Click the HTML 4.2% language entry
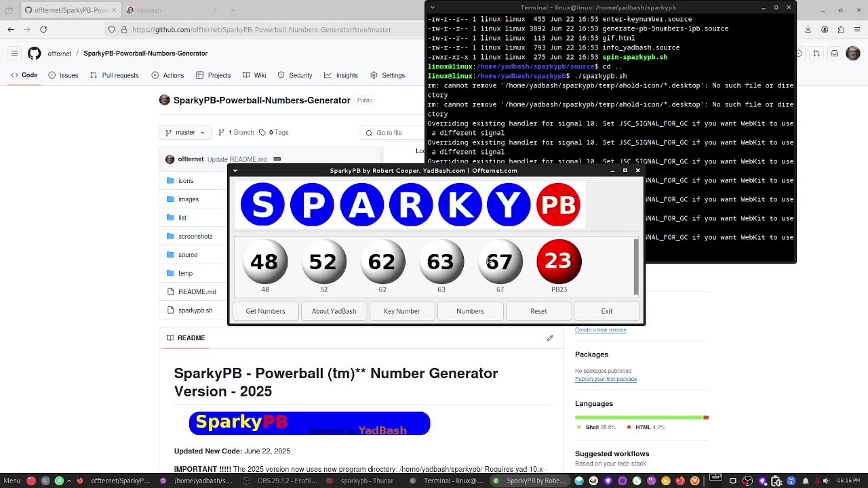This screenshot has width=868, height=488. [x=646, y=427]
